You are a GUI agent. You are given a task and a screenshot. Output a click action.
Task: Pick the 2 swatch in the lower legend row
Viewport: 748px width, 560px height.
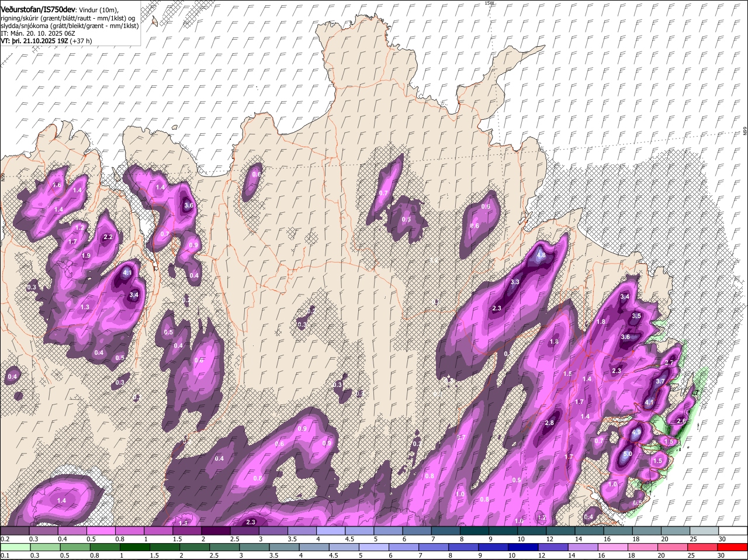click(194, 548)
